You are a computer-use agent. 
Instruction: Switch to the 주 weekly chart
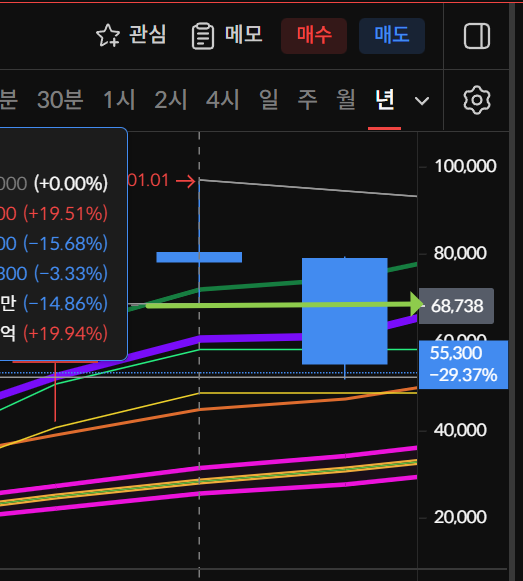308,100
